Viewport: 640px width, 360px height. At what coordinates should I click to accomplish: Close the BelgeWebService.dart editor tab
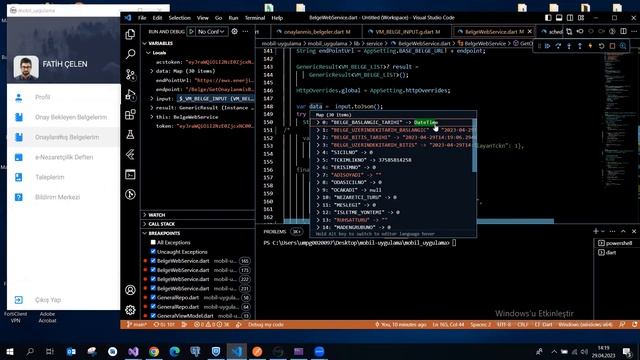(530, 31)
